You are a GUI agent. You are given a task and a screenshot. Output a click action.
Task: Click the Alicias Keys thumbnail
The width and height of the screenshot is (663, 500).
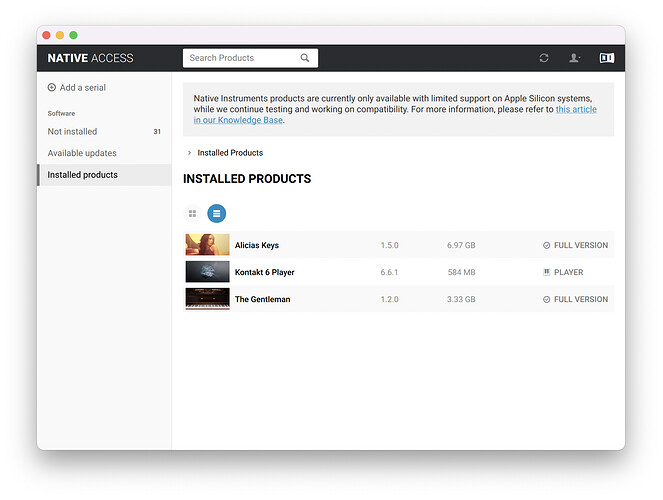tap(208, 245)
